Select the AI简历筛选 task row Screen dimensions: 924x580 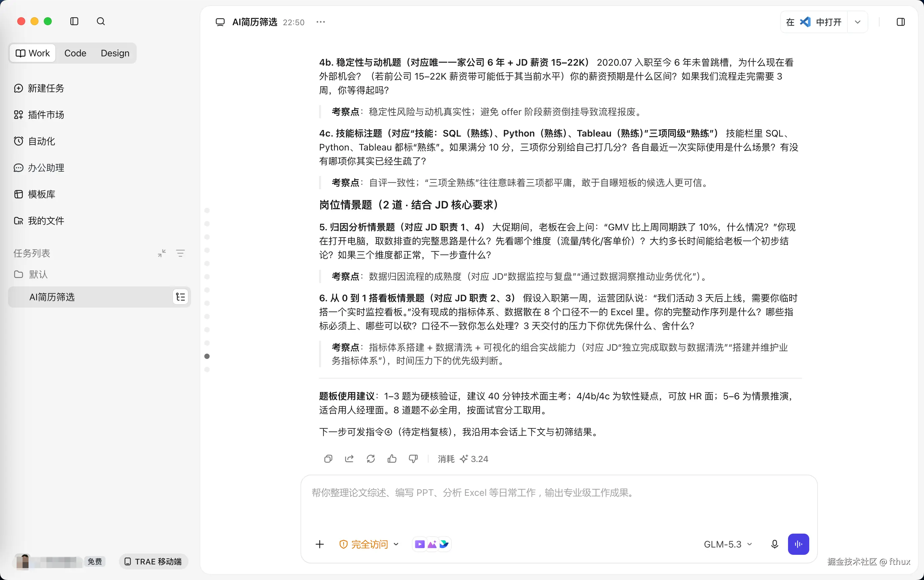(99, 297)
